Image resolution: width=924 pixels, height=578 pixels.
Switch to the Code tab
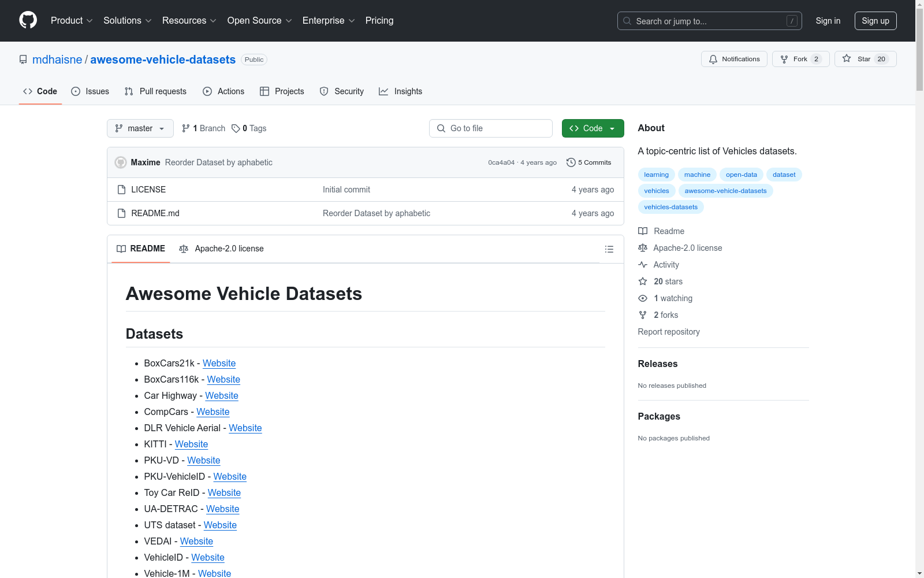40,91
